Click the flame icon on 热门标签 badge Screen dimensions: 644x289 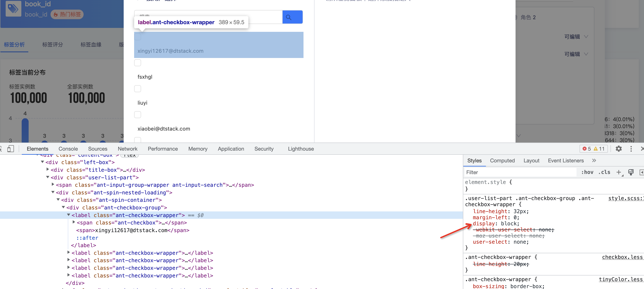coord(56,14)
